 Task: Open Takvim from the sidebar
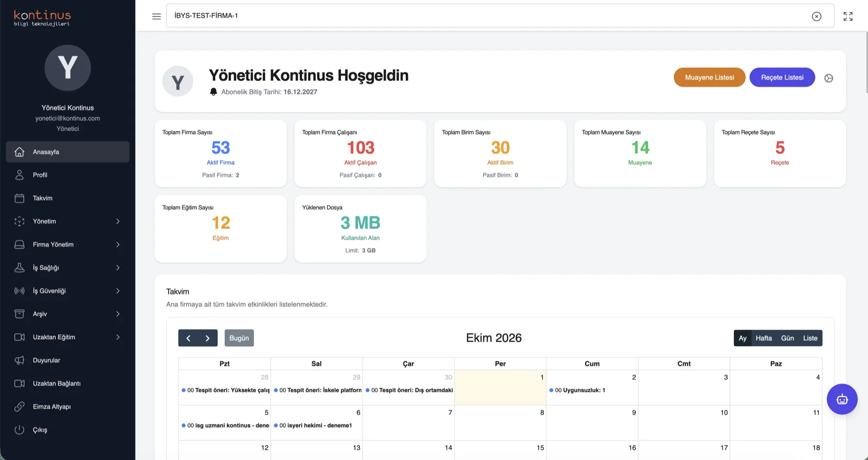point(68,198)
